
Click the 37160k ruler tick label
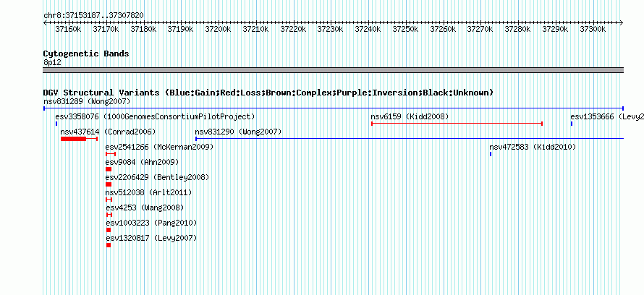tap(68, 29)
